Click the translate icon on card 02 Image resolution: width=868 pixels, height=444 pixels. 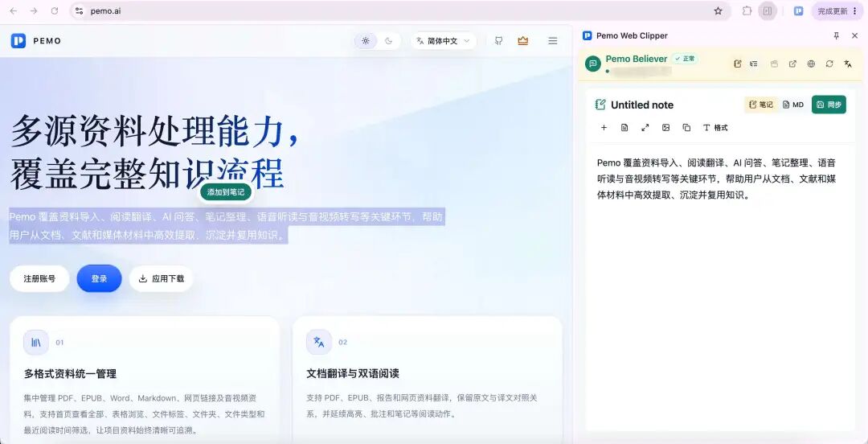(319, 343)
